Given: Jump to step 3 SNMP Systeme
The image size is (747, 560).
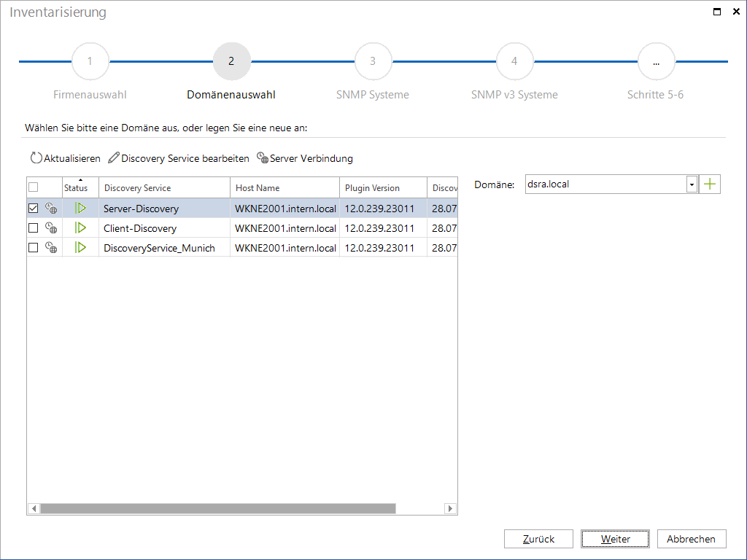Looking at the screenshot, I should pyautogui.click(x=373, y=61).
